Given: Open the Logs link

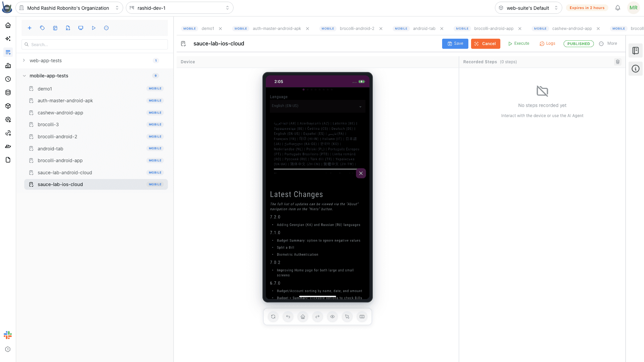Looking at the screenshot, I should 547,44.
